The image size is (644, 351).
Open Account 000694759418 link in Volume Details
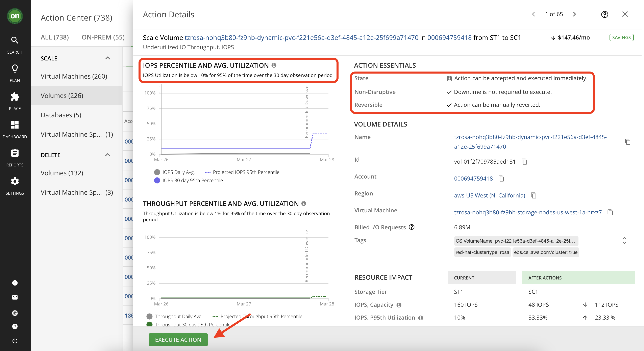[x=473, y=178]
